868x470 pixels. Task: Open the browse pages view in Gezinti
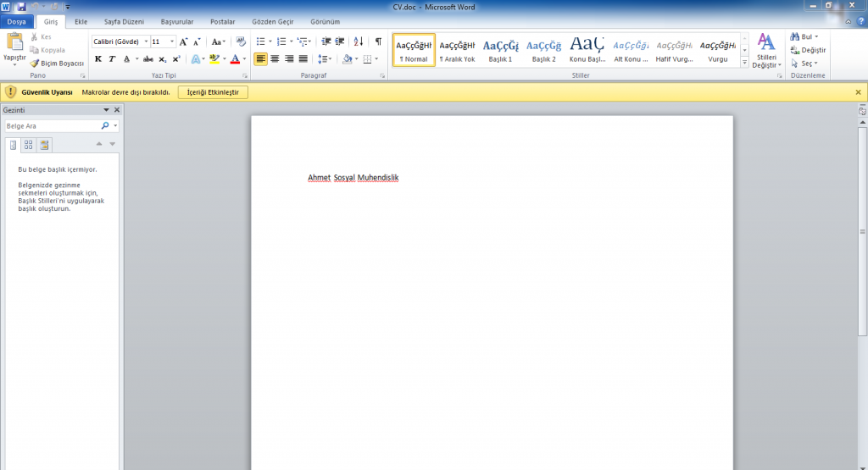[x=28, y=144]
